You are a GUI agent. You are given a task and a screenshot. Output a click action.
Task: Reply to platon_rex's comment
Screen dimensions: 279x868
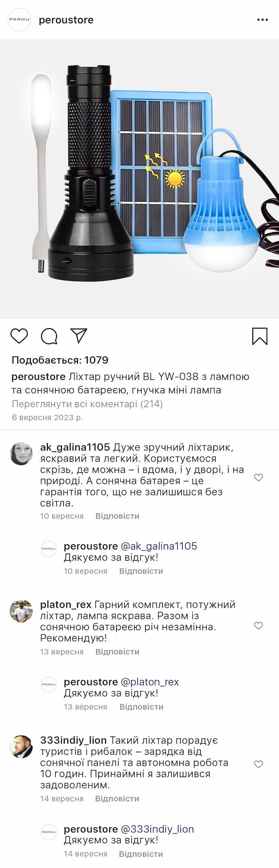click(x=117, y=652)
